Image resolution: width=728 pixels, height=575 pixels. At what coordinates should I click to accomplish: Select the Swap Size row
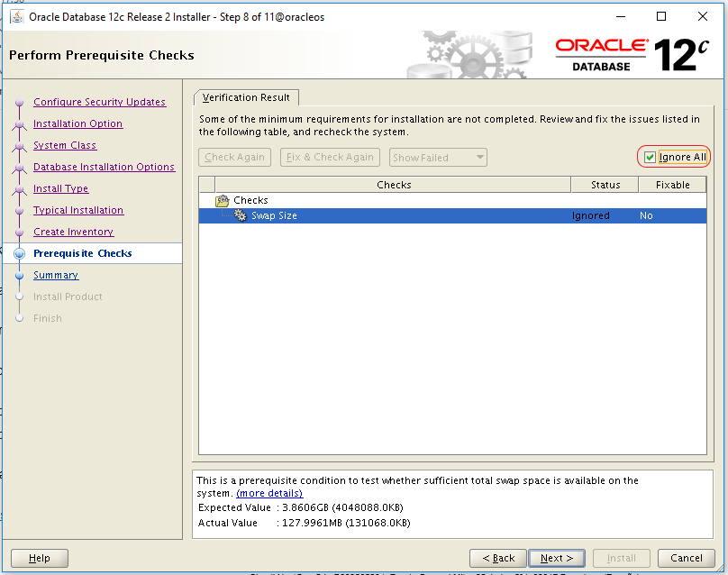click(x=452, y=215)
